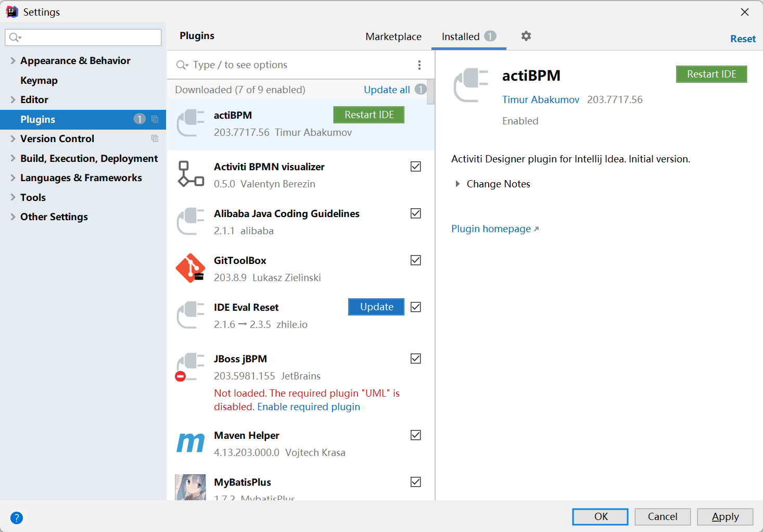This screenshot has width=763, height=532.
Task: Click Restart IDE in actiBPM list row
Action: pos(369,115)
